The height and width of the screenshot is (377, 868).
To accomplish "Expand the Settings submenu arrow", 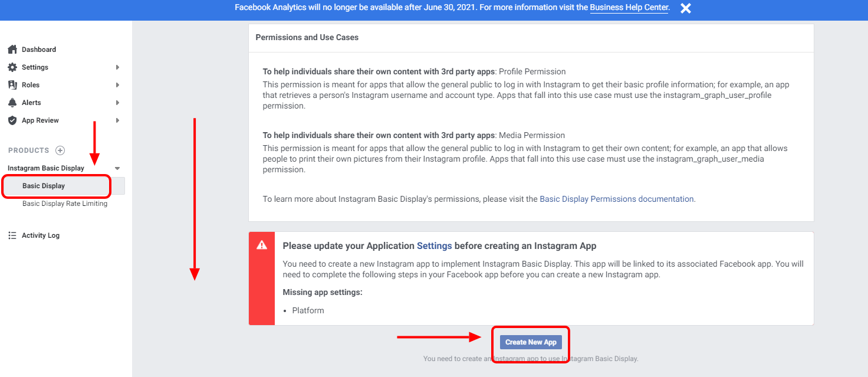I will click(x=118, y=67).
